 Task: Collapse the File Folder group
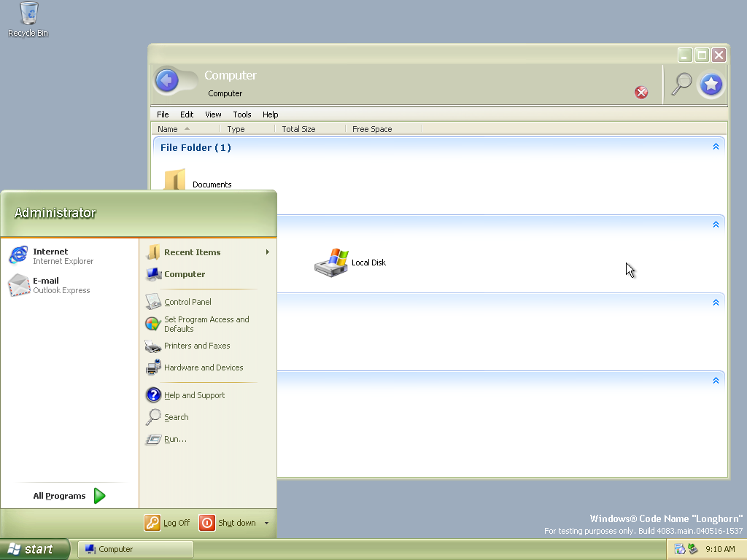716,147
